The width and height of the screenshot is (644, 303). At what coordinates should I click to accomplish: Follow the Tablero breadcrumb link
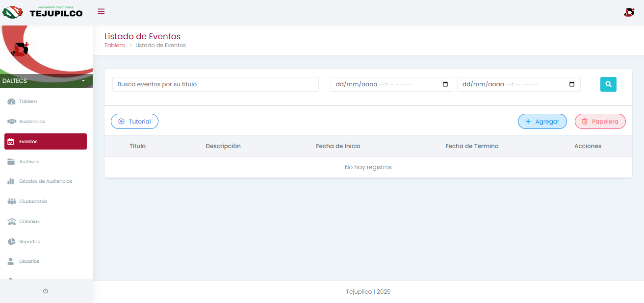tap(114, 45)
